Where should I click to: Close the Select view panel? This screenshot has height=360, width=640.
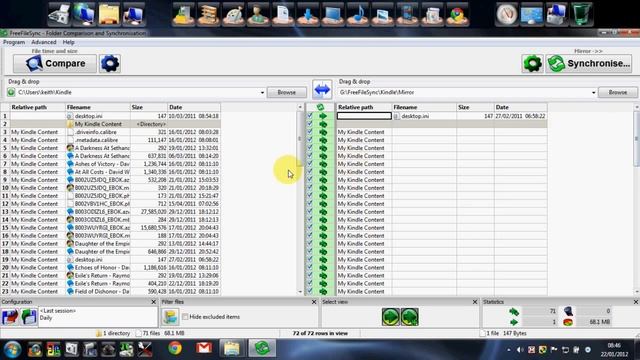(475, 302)
